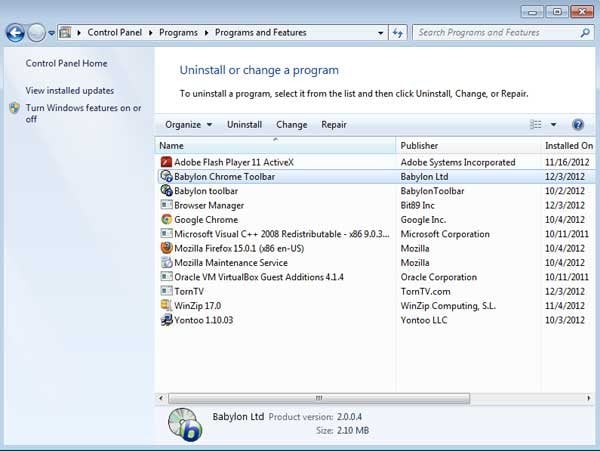Click the 2.10 MB size value

click(353, 430)
